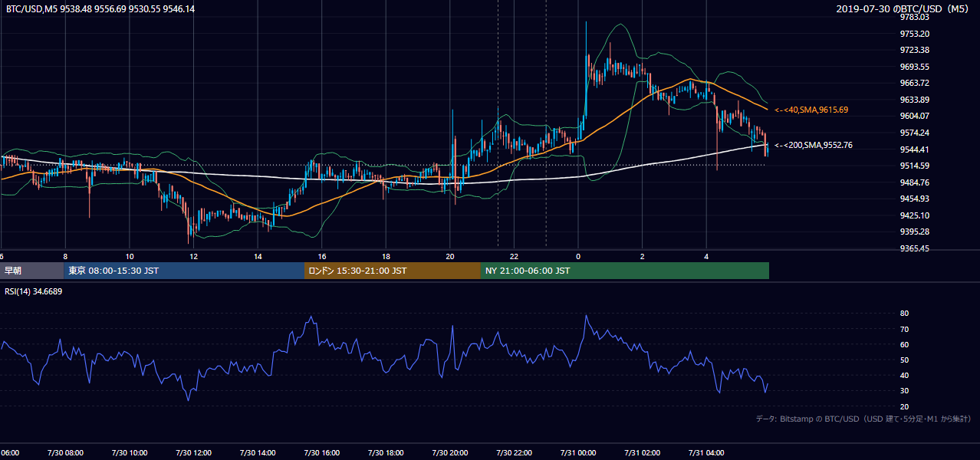Click the RSI(14) 34.6689 indicator label
Image resolution: width=980 pixels, height=460 pixels.
tap(34, 291)
